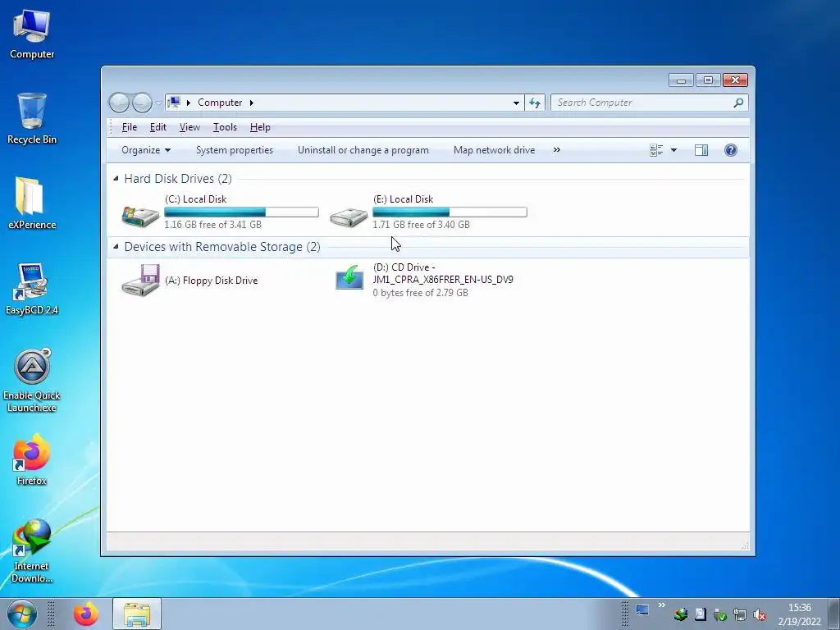This screenshot has height=630, width=840.
Task: Open the Edit menu
Action: [x=158, y=127]
